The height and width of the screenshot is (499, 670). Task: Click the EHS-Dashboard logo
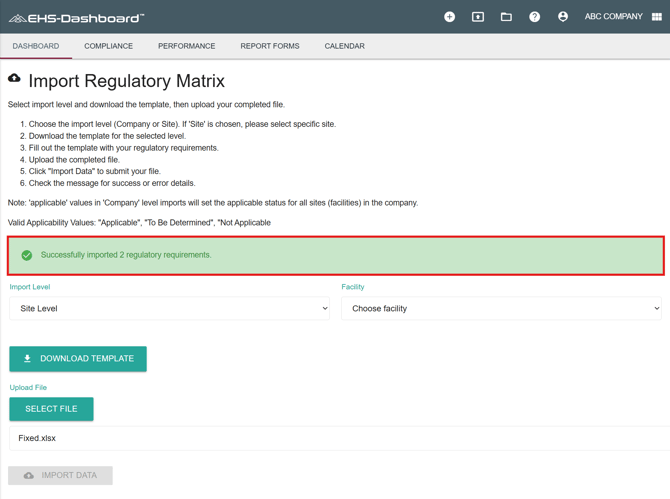[x=76, y=18]
